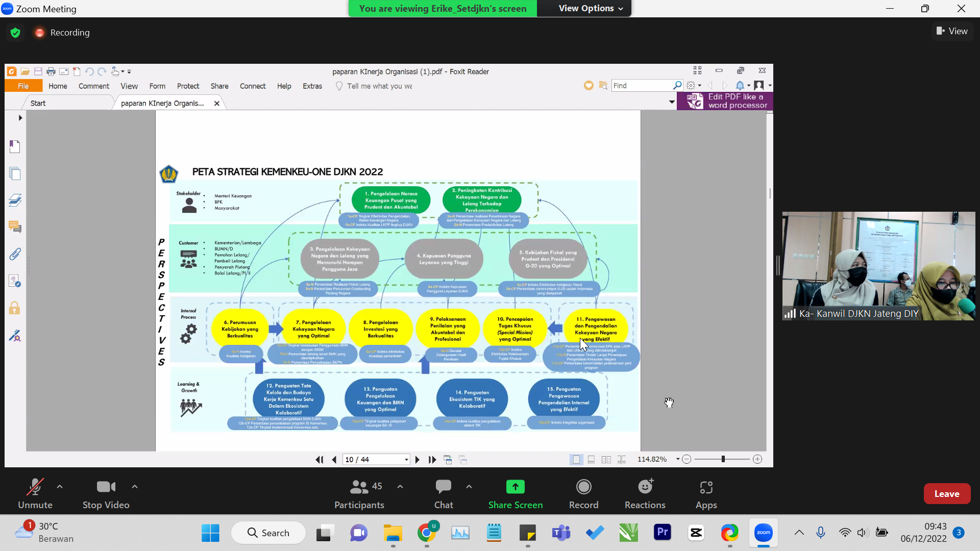Go to next page arrow
This screenshot has width=980, height=551.
tap(418, 460)
